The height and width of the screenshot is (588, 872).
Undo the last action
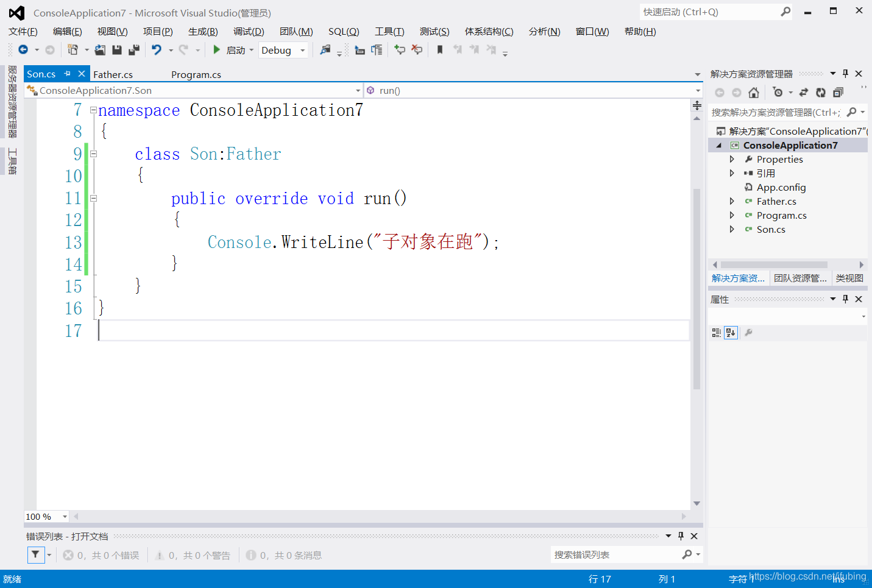pyautogui.click(x=157, y=50)
